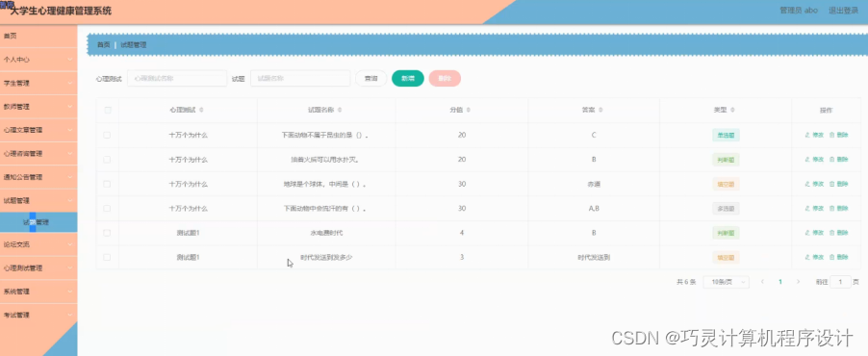The width and height of the screenshot is (868, 356).
Task: Check the 下面动物不属于昆虫 row checkbox
Action: pyautogui.click(x=108, y=135)
